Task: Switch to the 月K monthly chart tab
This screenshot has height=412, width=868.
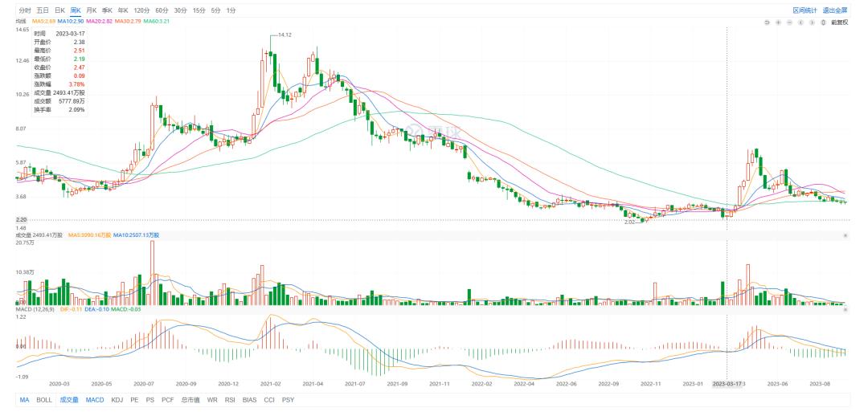Action: [92, 10]
